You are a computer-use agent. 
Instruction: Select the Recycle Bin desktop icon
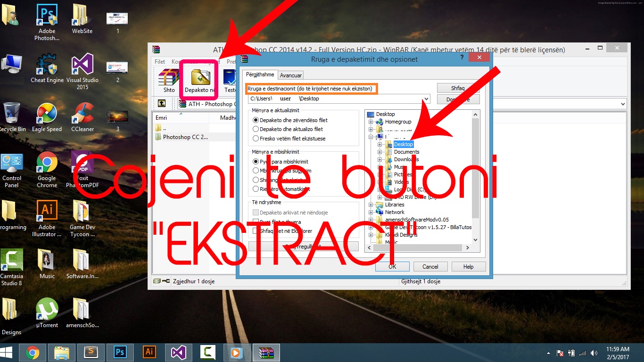coord(12,117)
